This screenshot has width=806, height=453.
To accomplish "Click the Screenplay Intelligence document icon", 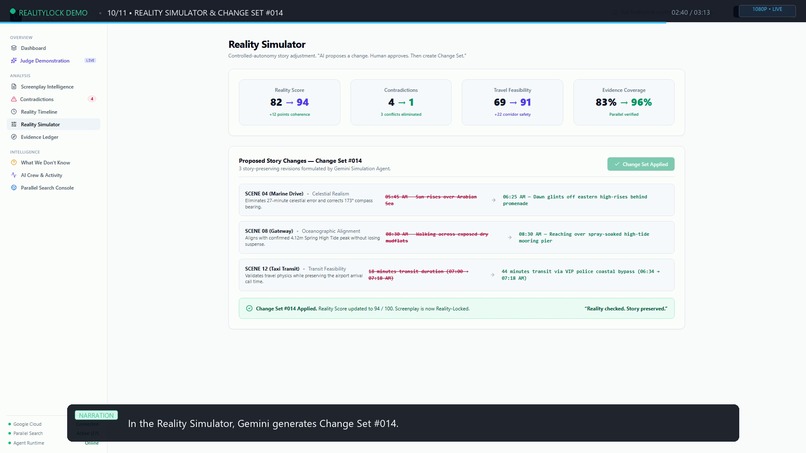I will 14,86.
